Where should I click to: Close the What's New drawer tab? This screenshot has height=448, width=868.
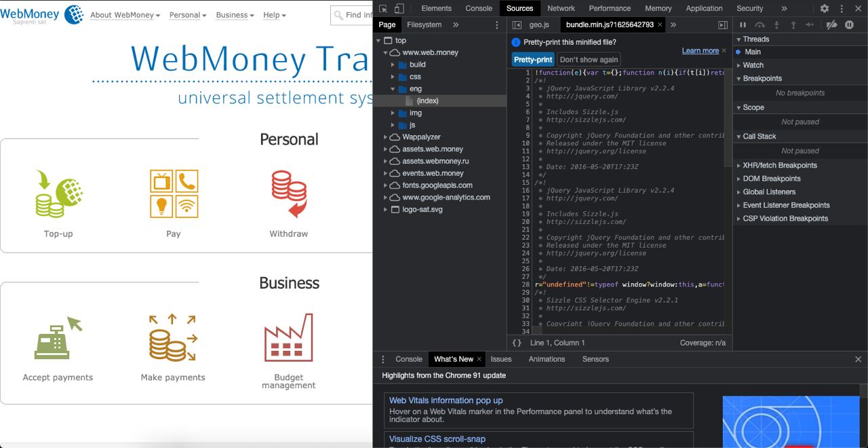click(479, 359)
